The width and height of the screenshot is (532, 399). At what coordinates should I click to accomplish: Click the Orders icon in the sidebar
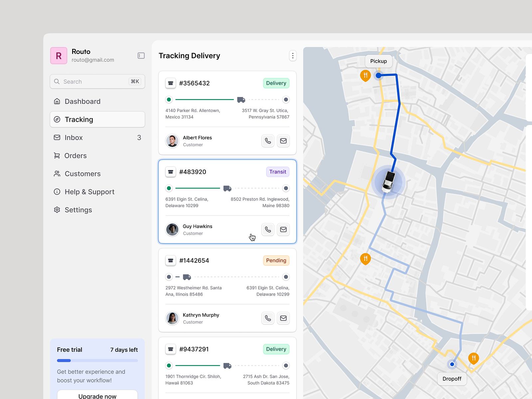(57, 155)
